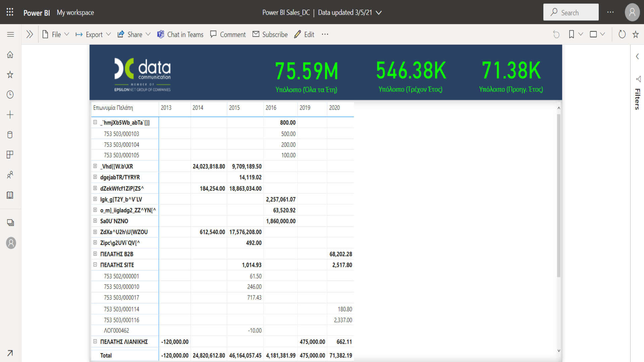644x362 pixels.
Task: Click Chat in Teams
Action: pos(180,35)
